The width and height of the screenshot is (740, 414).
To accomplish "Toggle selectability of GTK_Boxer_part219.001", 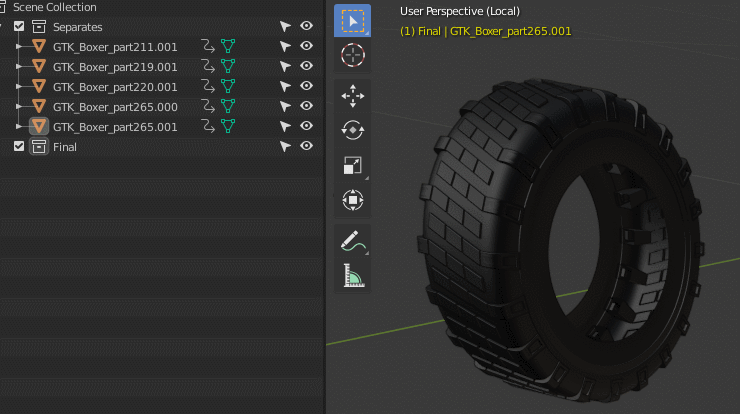I will point(285,67).
